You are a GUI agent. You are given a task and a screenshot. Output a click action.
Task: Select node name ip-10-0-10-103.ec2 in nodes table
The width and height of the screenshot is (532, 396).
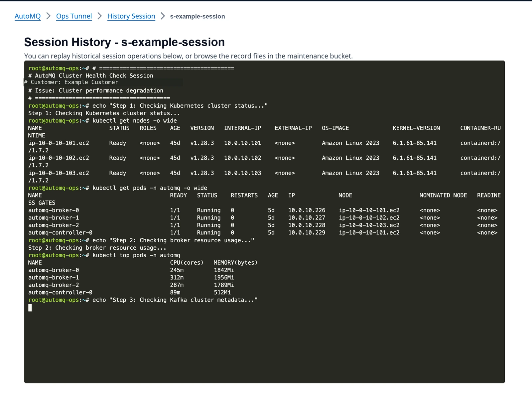[x=59, y=173]
